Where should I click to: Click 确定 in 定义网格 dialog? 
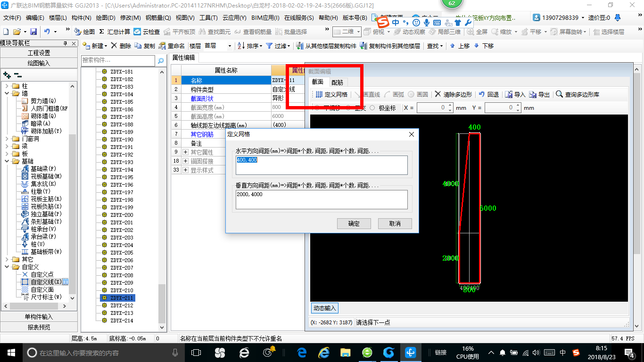(x=354, y=223)
